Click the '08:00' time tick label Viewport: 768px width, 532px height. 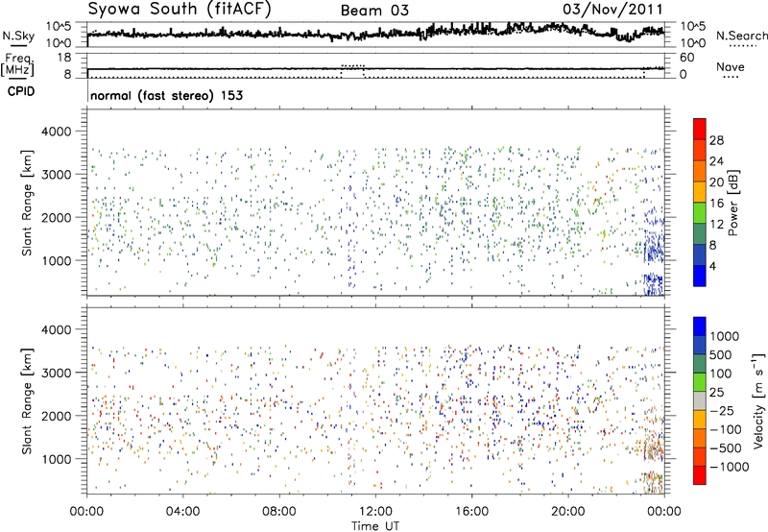279,512
